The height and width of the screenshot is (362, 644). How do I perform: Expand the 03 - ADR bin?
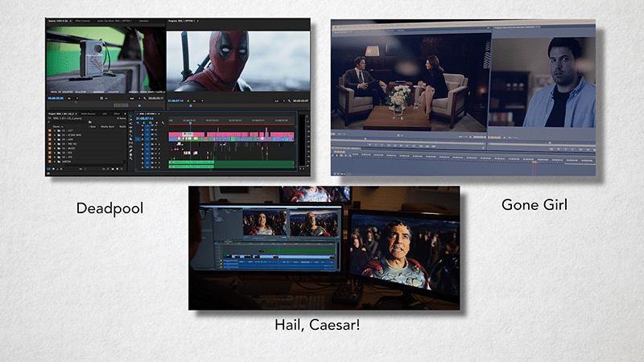pyautogui.click(x=55, y=139)
